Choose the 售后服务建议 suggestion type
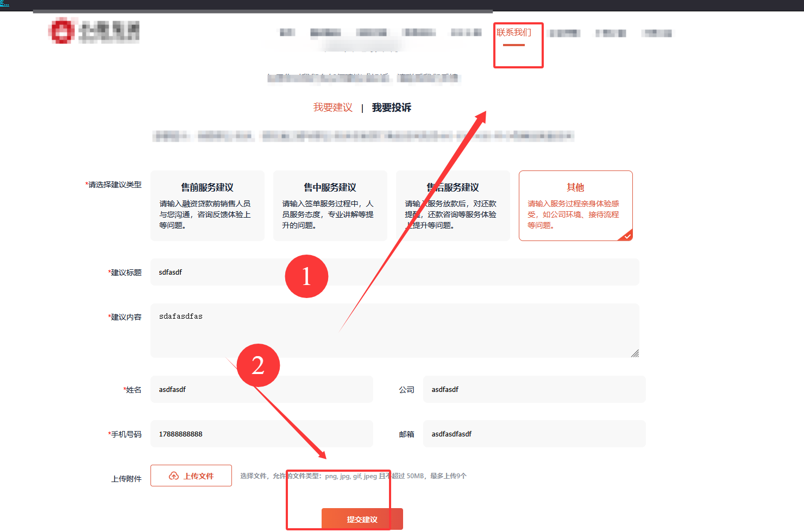 (453, 206)
